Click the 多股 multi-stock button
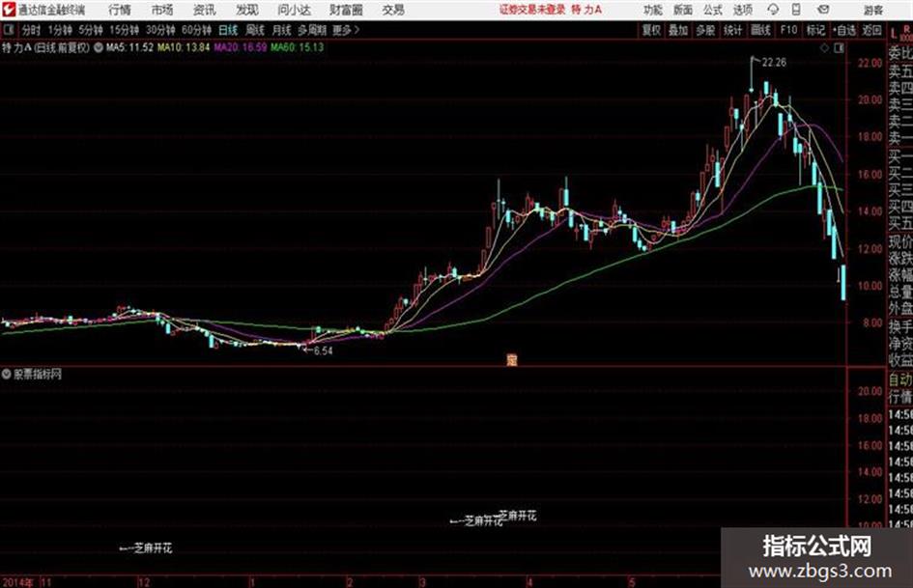The image size is (913, 588). click(705, 30)
